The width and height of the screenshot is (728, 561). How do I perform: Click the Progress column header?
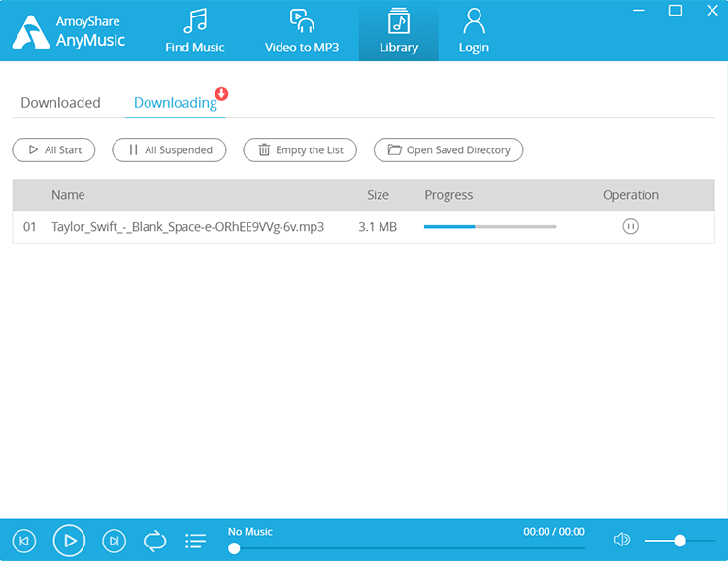pos(448,195)
